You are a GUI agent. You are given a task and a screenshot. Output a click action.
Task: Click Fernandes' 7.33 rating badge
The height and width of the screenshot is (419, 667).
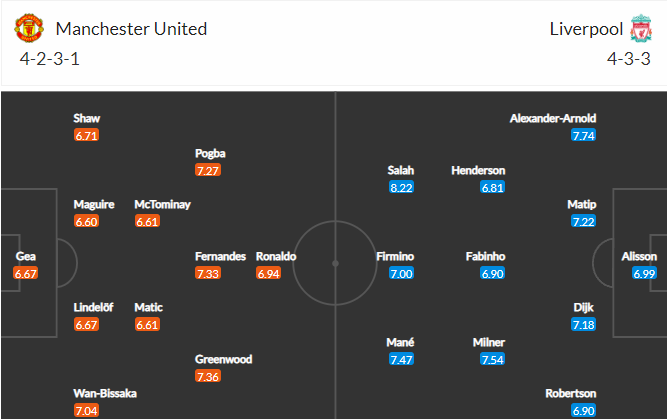click(208, 273)
